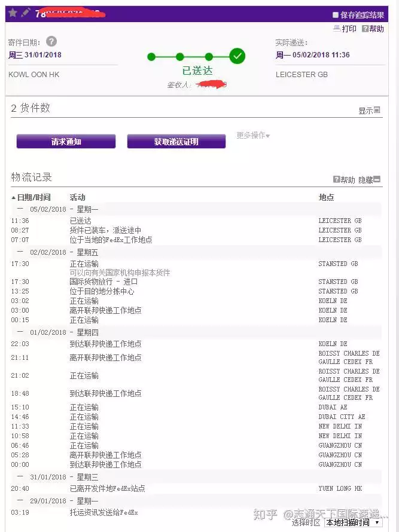Click the favorite star icon

point(13,13)
